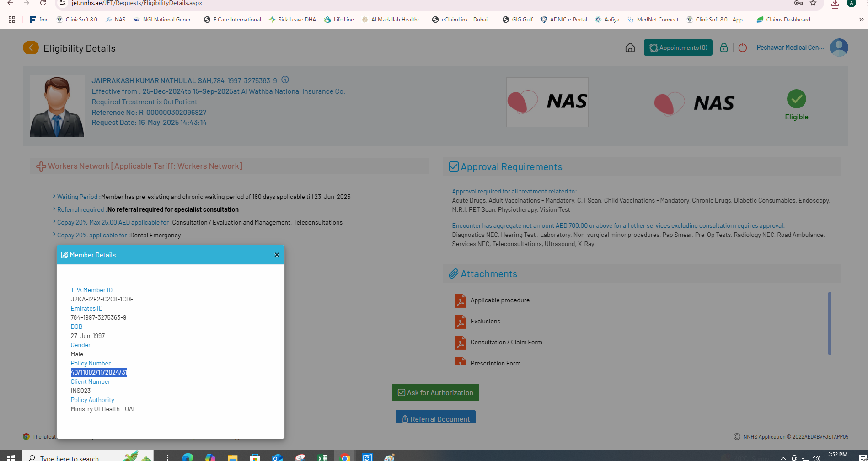Viewport: 868px width, 461px height.
Task: Click the Windows Start button
Action: click(x=11, y=457)
